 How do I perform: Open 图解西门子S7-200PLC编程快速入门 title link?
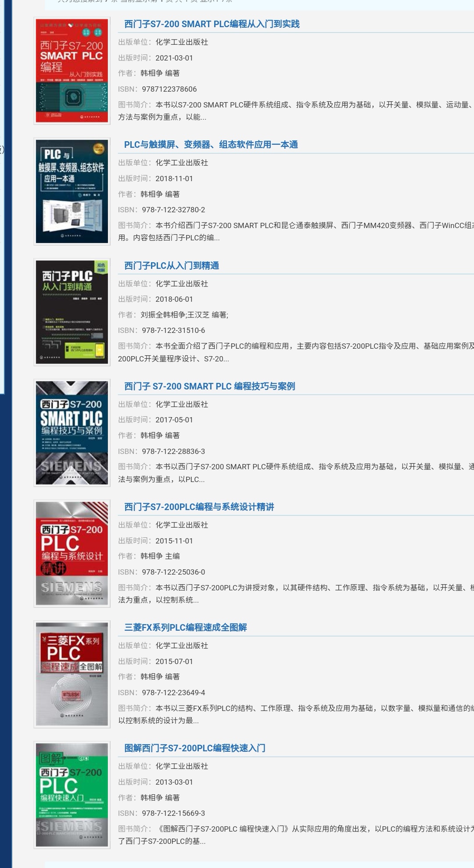[194, 748]
